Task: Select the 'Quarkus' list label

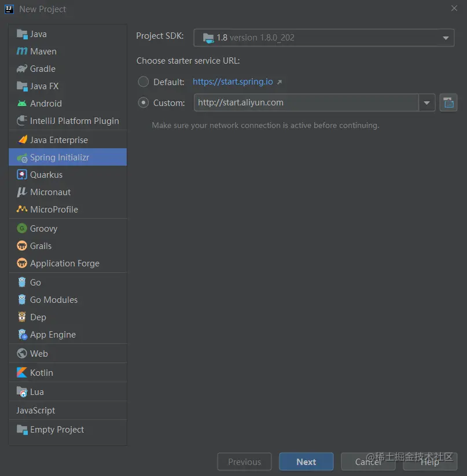Action: (46, 175)
